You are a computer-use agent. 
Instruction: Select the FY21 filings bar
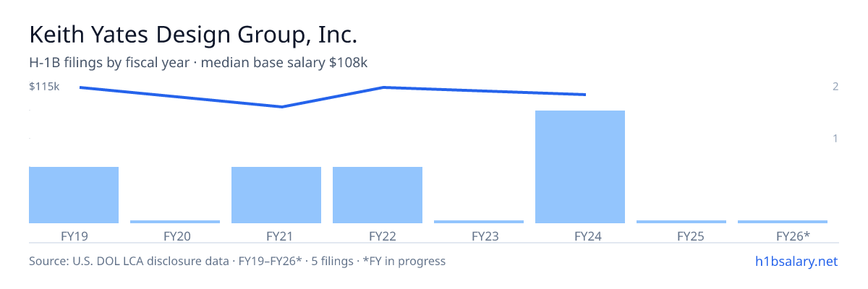pyautogui.click(x=276, y=195)
